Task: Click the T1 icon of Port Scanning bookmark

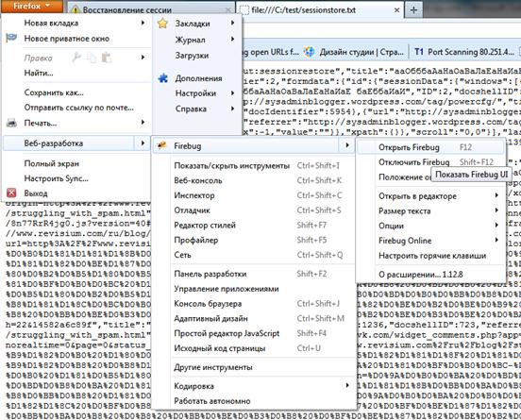Action: [419, 52]
